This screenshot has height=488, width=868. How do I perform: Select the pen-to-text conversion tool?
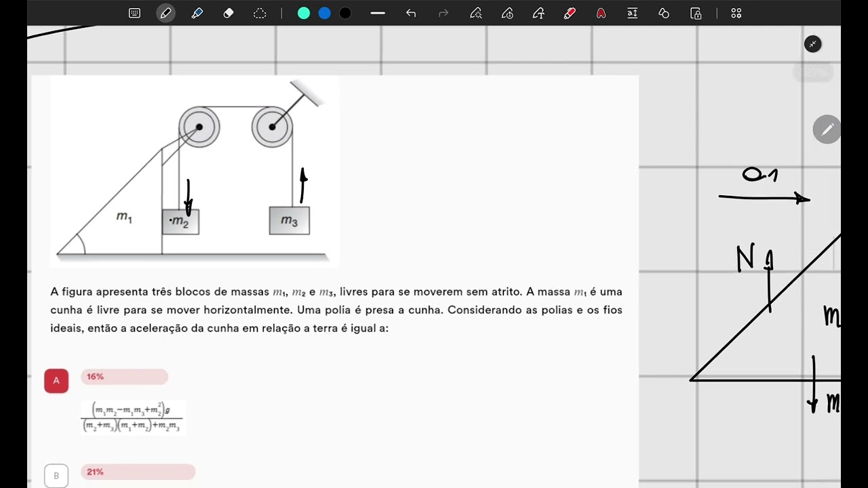[538, 13]
